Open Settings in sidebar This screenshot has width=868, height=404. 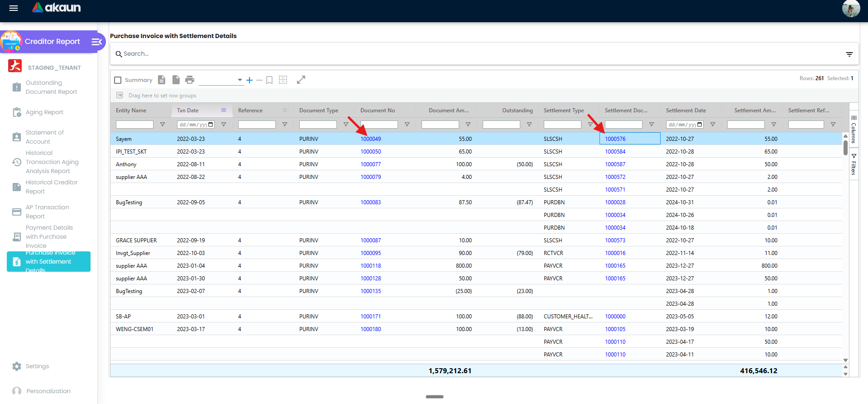37,366
